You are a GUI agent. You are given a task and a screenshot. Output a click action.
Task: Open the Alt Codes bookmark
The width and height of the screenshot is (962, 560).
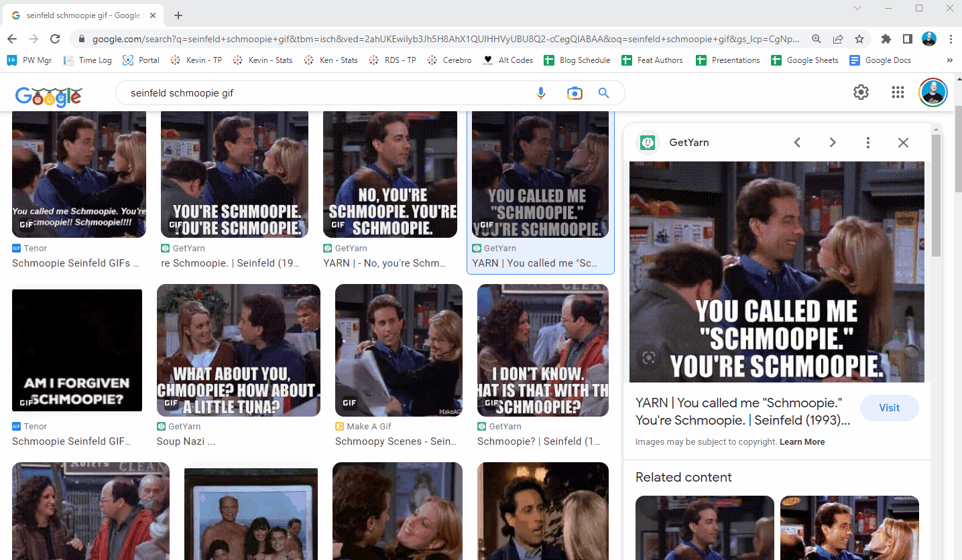click(508, 60)
